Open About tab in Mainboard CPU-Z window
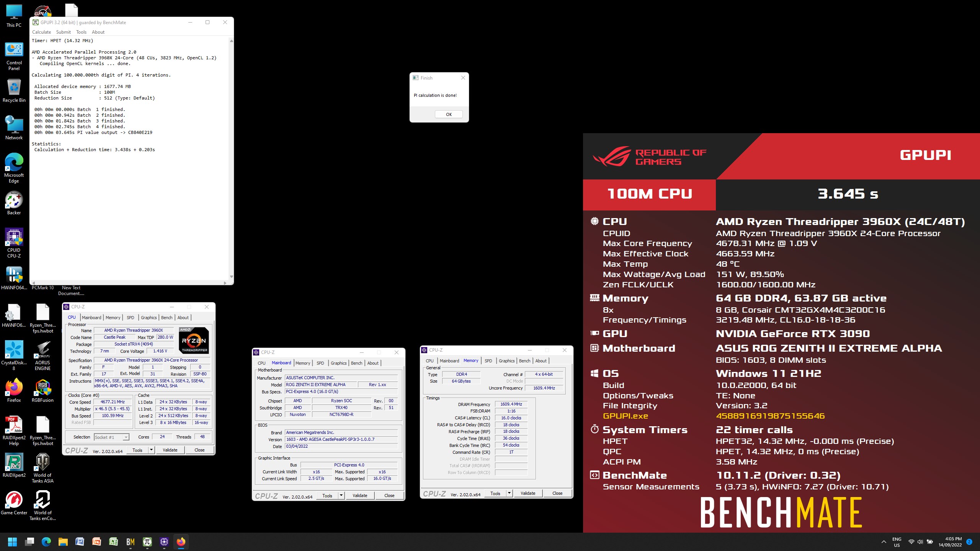 tap(373, 363)
